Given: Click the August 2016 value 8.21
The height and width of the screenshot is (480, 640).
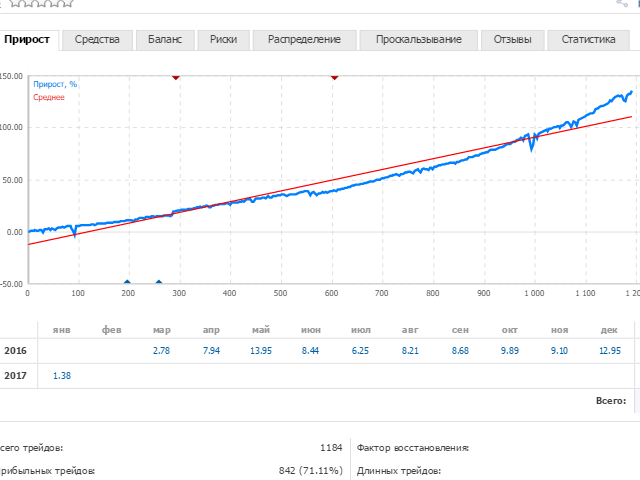Looking at the screenshot, I should point(410,351).
